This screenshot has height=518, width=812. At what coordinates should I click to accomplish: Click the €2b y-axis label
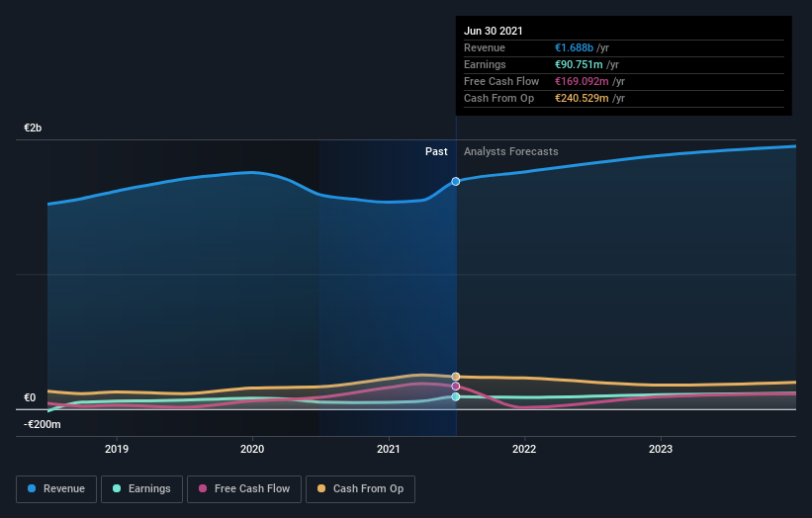click(x=33, y=128)
